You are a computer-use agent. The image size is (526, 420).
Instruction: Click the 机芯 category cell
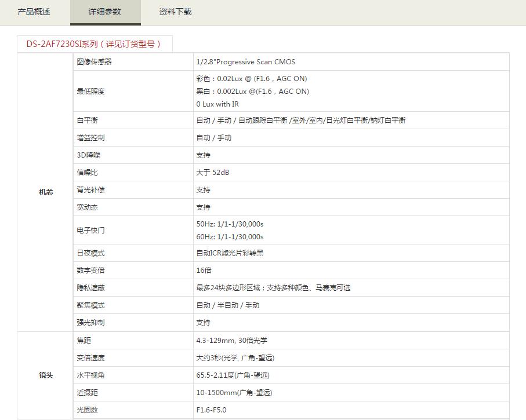pos(46,192)
